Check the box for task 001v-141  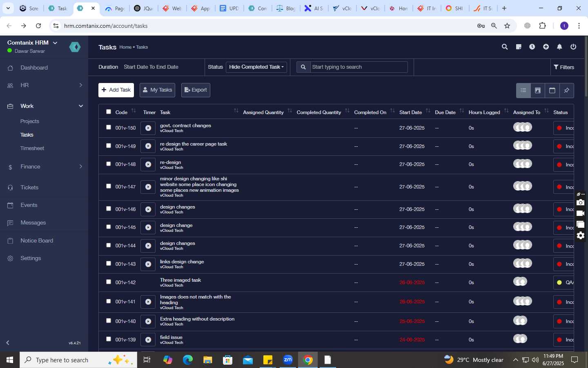pyautogui.click(x=109, y=301)
